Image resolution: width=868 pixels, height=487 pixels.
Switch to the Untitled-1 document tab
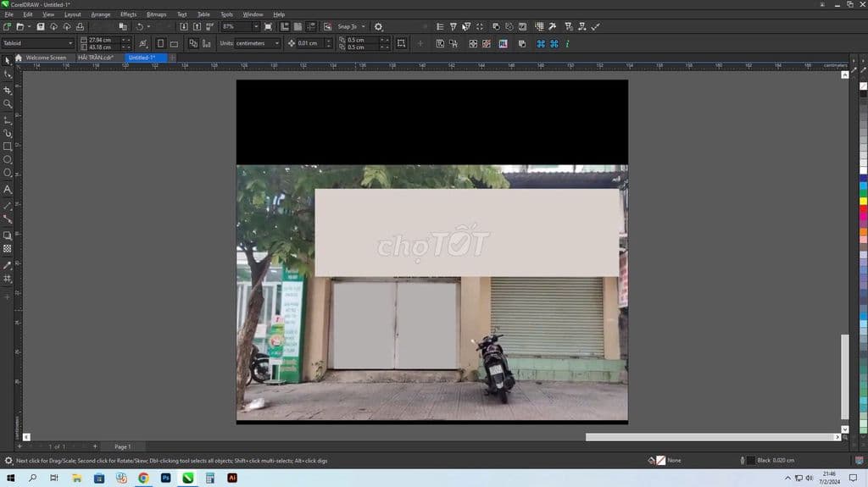pyautogui.click(x=145, y=58)
